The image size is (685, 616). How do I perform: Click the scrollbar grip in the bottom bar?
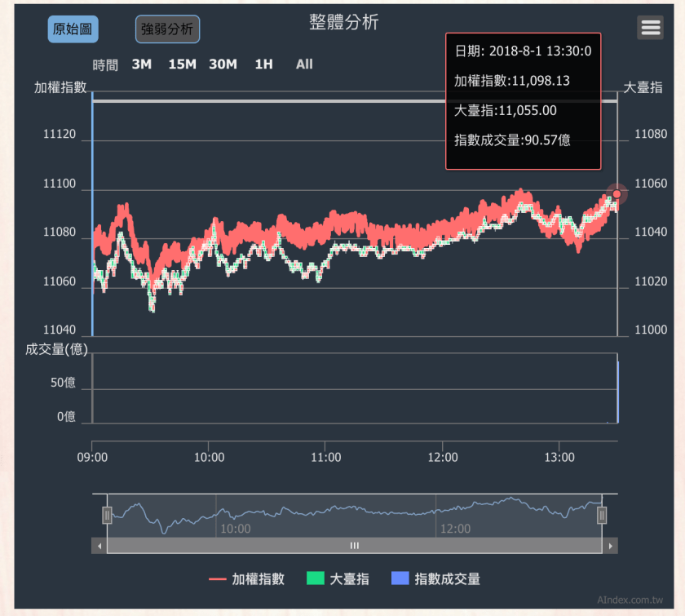point(355,545)
